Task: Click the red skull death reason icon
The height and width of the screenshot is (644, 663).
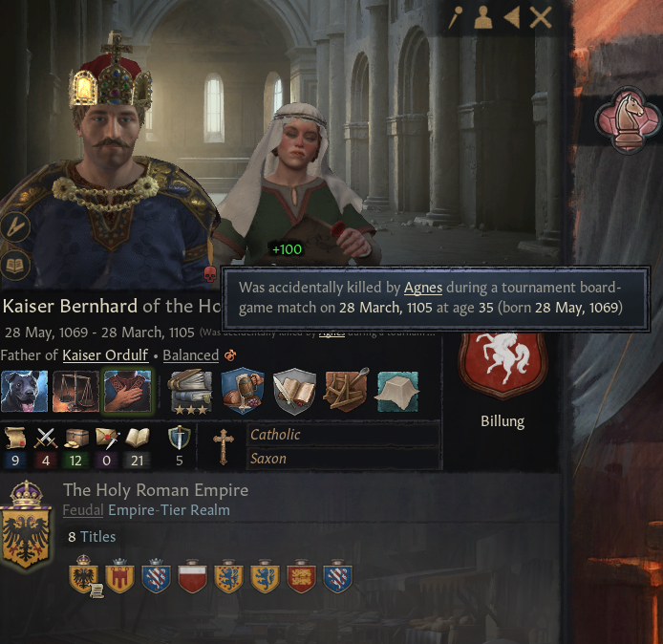Action: (210, 274)
